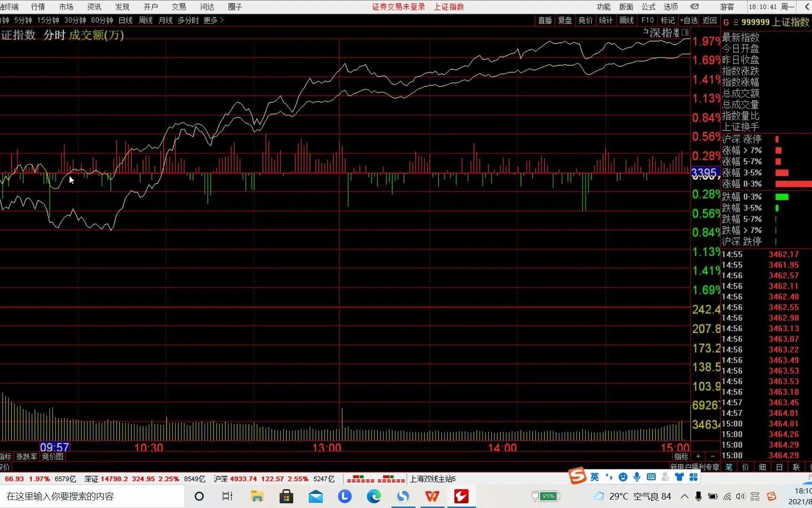Expand hidden system tray icons chevron

click(x=685, y=496)
